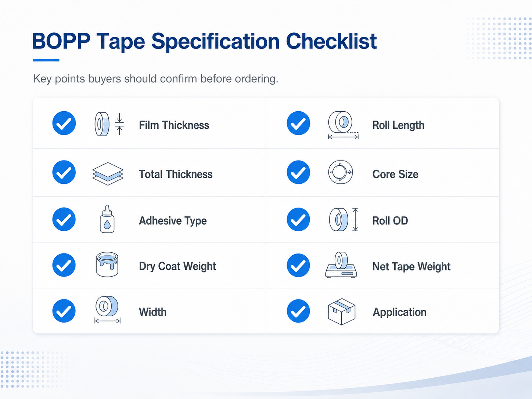The image size is (532, 399).
Task: Click the BOPP Tape Specification Checklist title
Action: [204, 41]
